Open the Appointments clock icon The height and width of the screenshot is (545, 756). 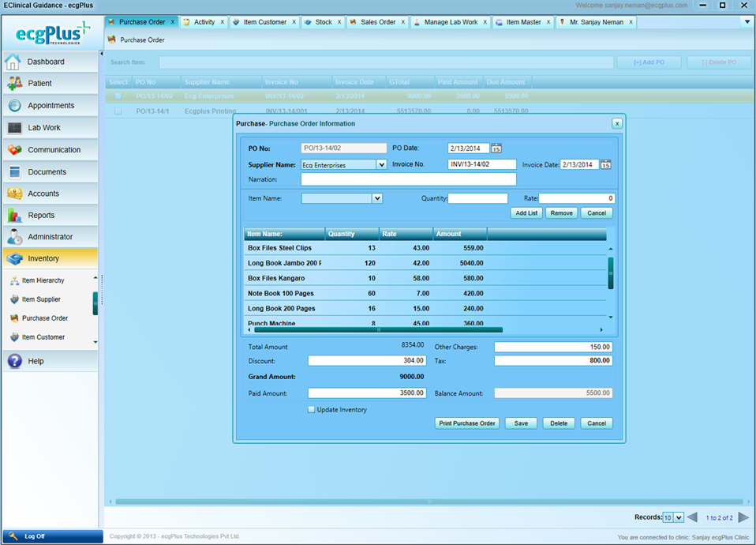[x=14, y=106]
